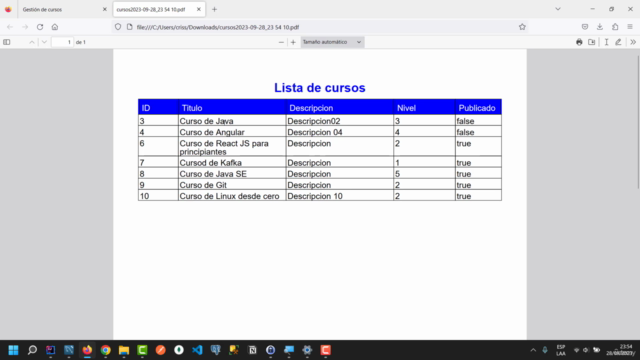
Task: Click the Publicado column header
Action: [477, 108]
